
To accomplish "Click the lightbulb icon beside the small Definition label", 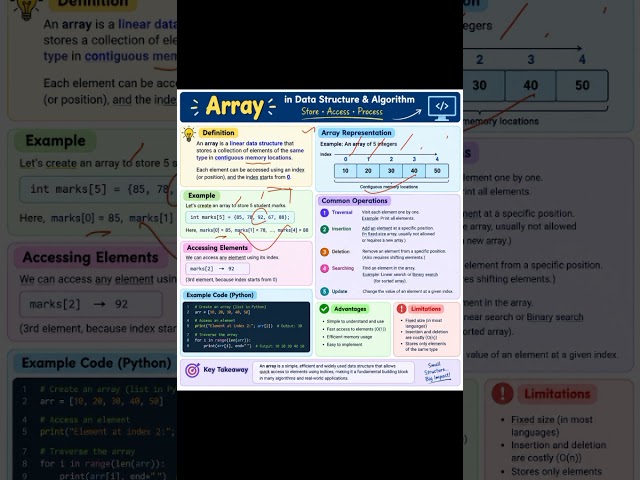I will 189,134.
